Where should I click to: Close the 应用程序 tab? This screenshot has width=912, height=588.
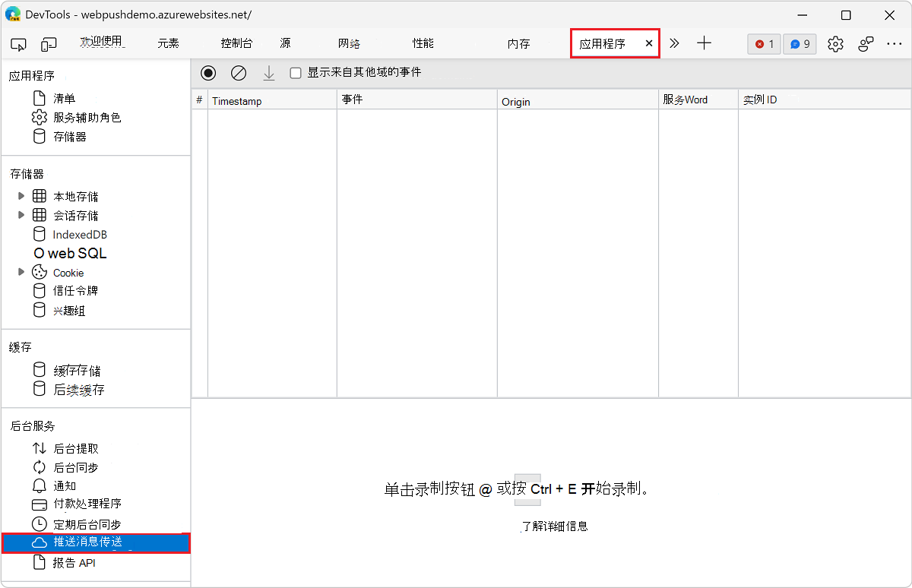point(648,43)
